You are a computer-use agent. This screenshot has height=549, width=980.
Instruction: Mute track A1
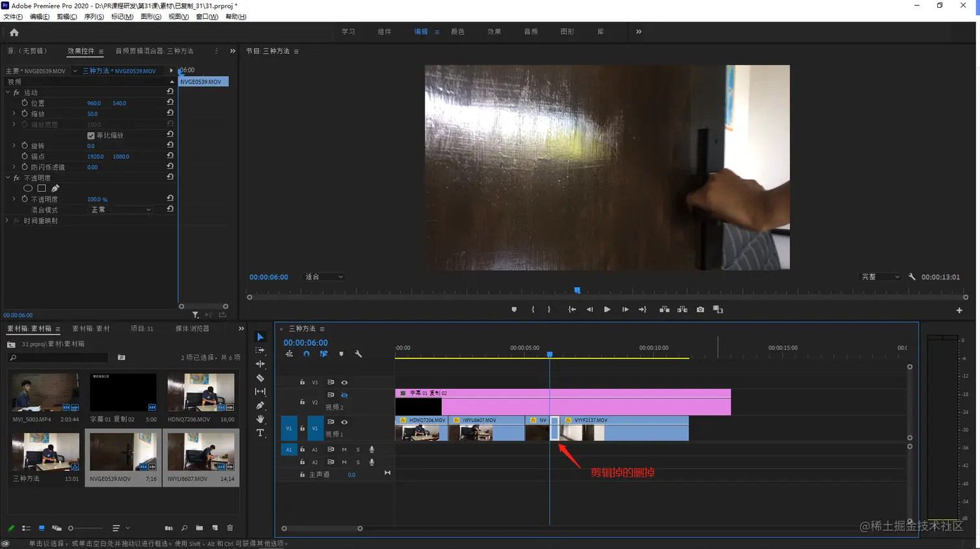coord(344,449)
